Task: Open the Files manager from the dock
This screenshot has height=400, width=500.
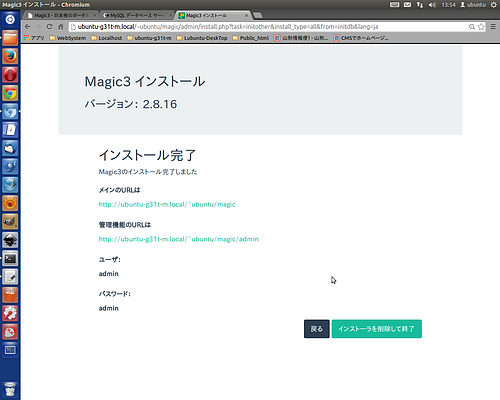Action: (10, 38)
